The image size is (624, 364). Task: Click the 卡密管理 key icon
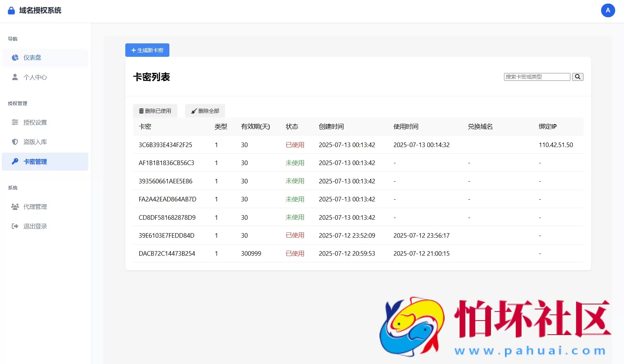(x=15, y=162)
